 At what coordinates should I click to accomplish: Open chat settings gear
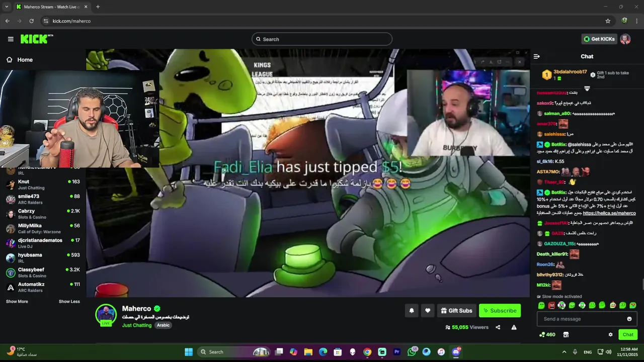[610, 334]
